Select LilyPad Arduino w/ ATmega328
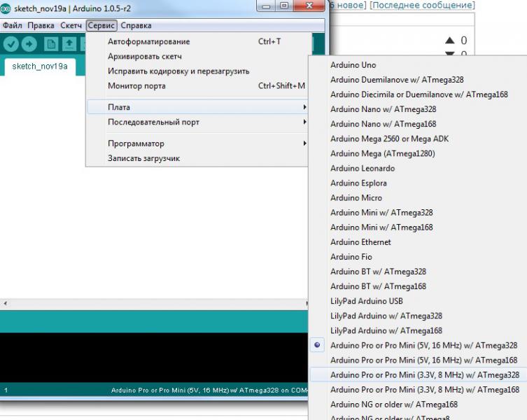The width and height of the screenshot is (527, 420). [418, 316]
